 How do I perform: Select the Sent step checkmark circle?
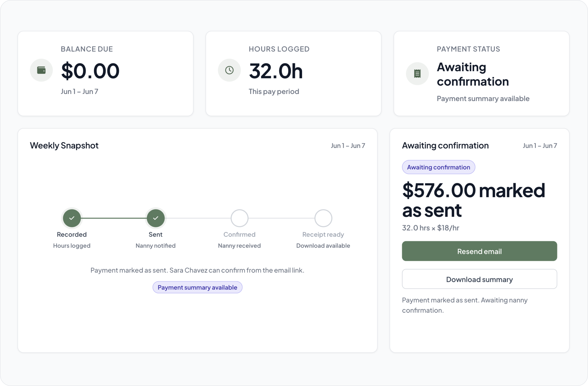[x=156, y=218]
